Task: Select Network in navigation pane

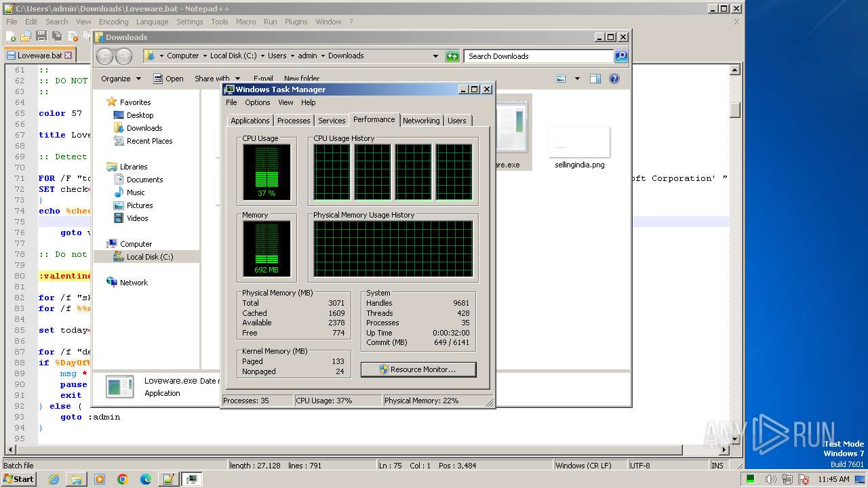Action: click(134, 283)
